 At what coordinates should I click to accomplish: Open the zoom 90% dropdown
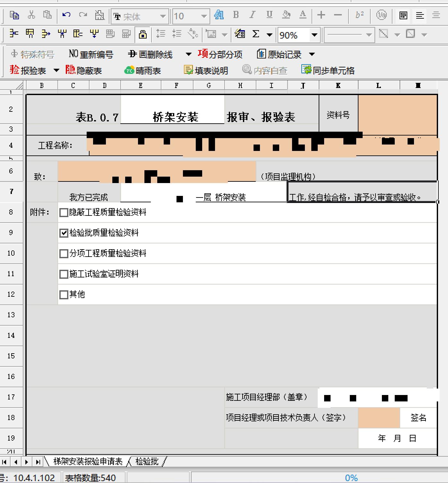point(314,35)
